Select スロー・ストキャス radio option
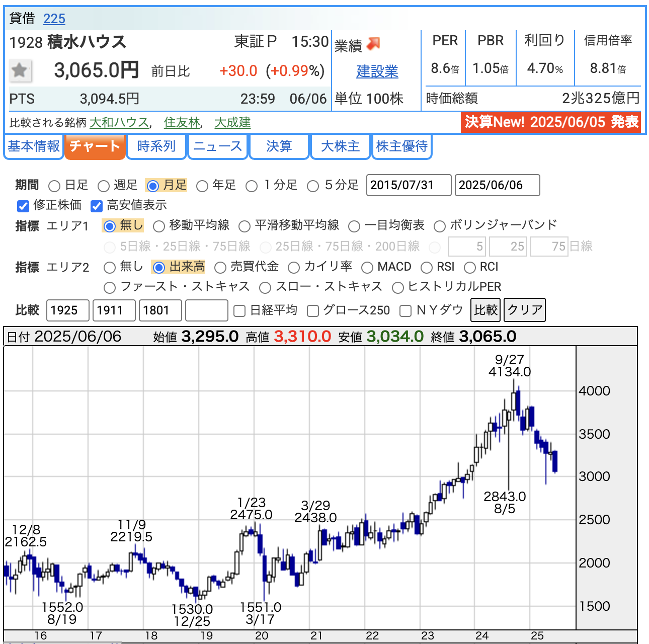This screenshot has width=649, height=644. [x=265, y=288]
